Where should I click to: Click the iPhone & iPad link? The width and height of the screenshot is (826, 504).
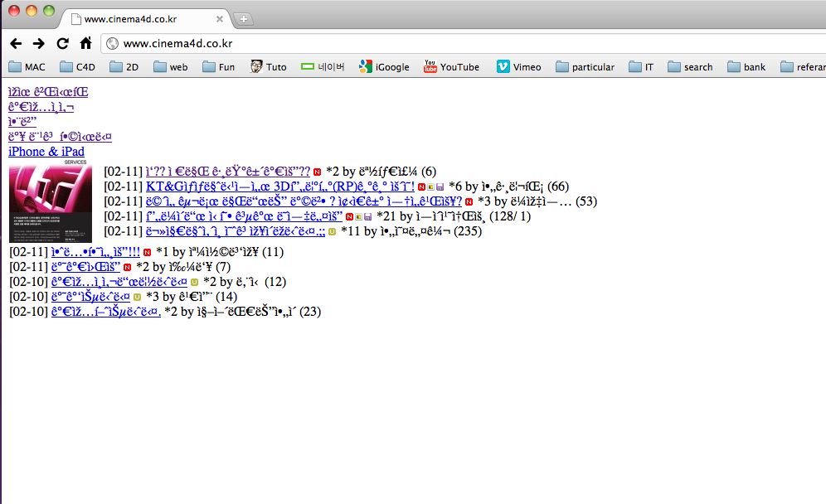pyautogui.click(x=46, y=152)
